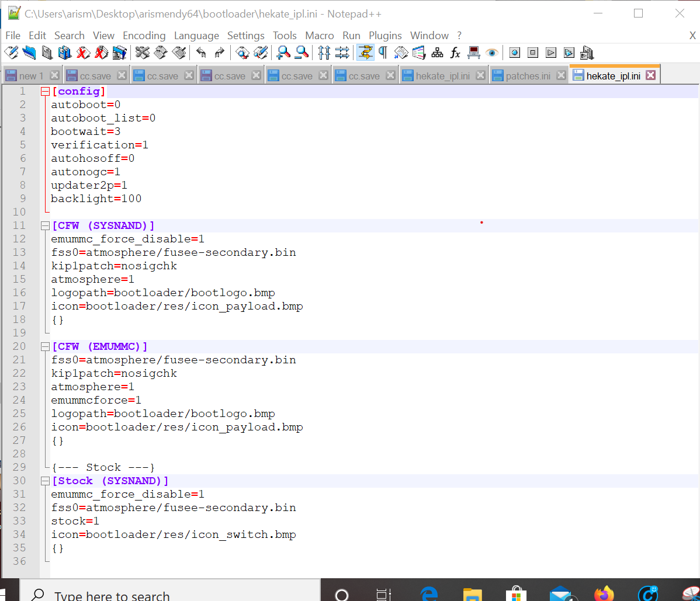This screenshot has width=700, height=601.
Task: Click the macro Playback icon
Action: point(552,53)
